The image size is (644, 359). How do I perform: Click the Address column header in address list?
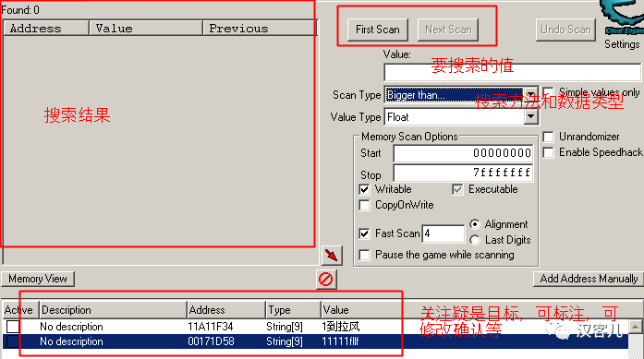click(x=226, y=310)
